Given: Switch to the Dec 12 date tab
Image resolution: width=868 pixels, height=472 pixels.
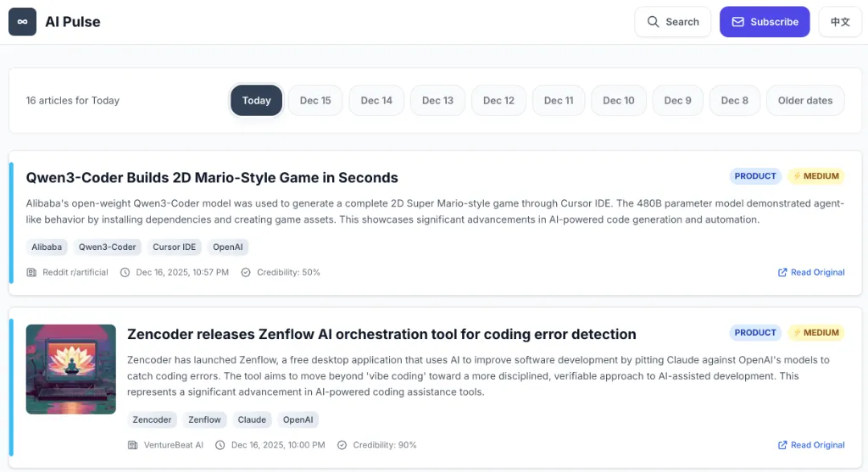Looking at the screenshot, I should tap(498, 100).
